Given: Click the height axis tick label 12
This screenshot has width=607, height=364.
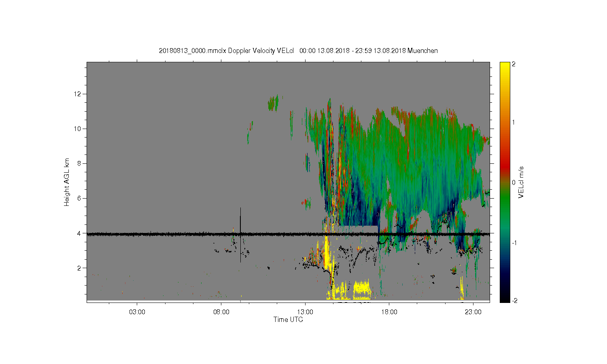Looking at the screenshot, I should point(77,94).
